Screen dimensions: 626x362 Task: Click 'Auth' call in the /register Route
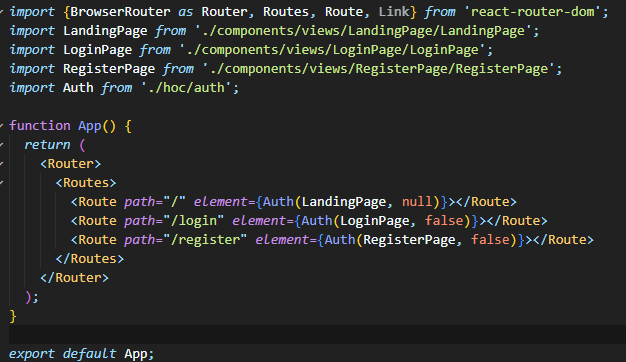click(x=340, y=240)
